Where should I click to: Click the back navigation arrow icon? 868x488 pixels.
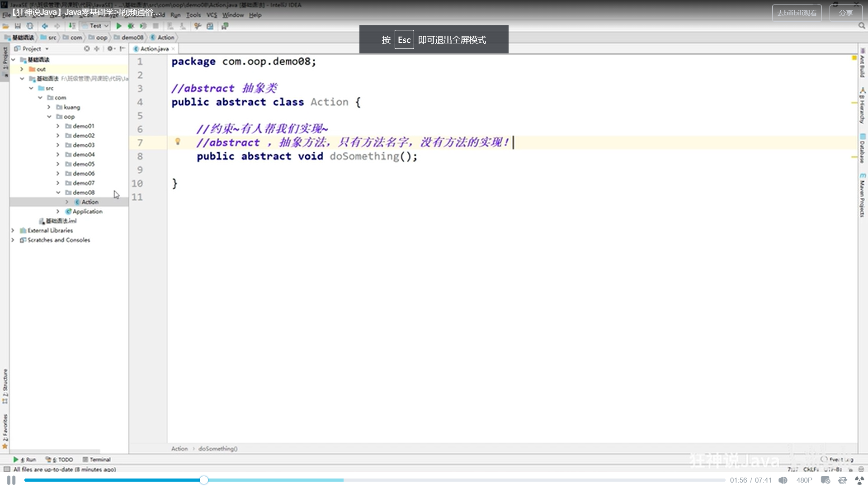tap(45, 26)
